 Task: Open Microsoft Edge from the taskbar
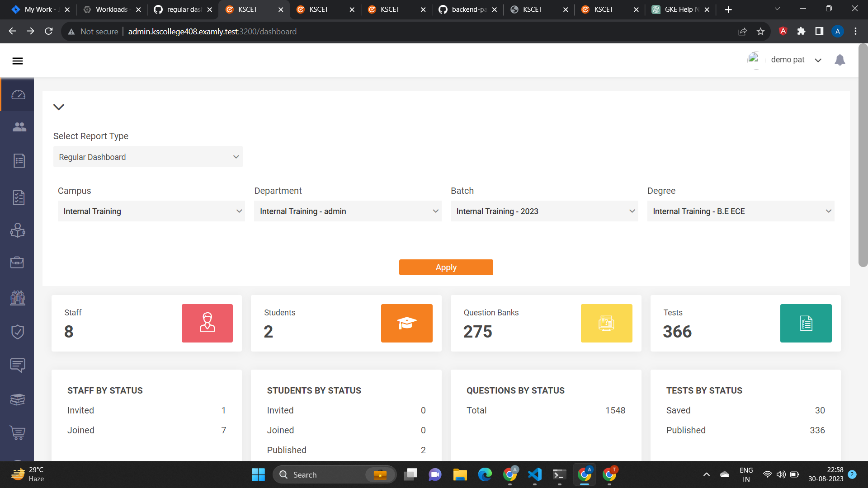pos(485,474)
